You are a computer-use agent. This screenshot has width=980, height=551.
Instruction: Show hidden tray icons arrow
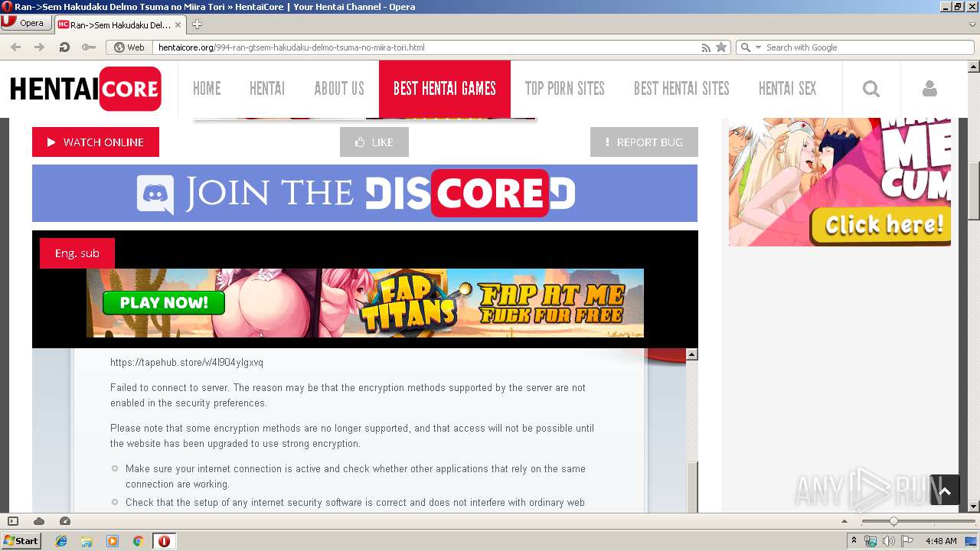[854, 541]
